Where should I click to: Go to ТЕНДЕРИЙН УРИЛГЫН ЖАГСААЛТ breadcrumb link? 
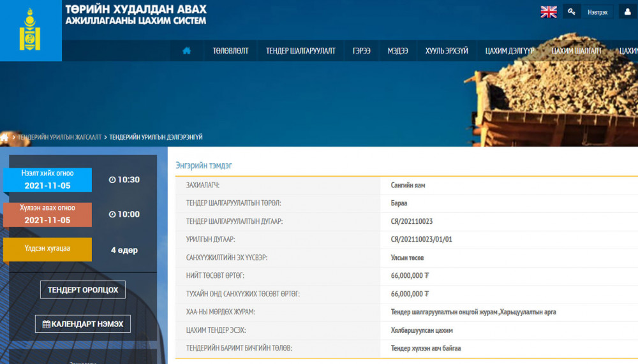pyautogui.click(x=59, y=137)
